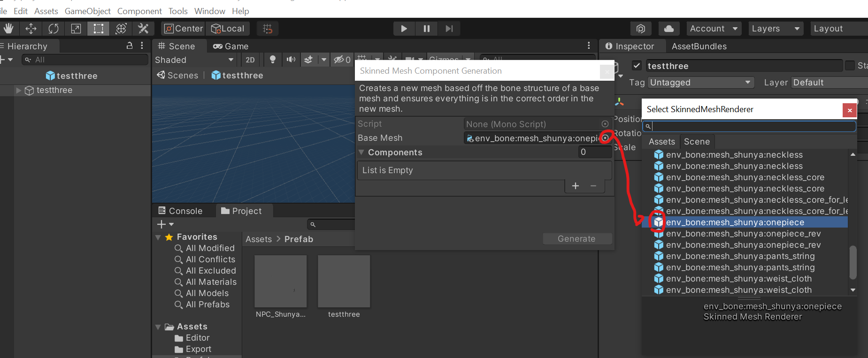Collapse the Favorites folder

point(158,237)
